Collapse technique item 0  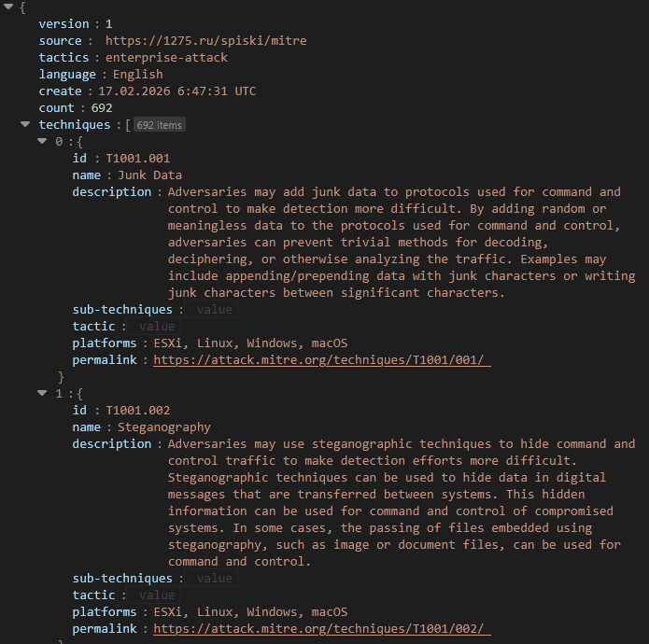point(42,141)
